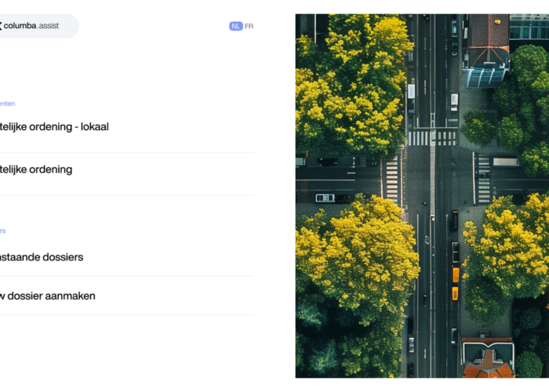This screenshot has height=392, width=549.
Task: Click the orange-roofed building at photo bottom
Action: pos(489,358)
